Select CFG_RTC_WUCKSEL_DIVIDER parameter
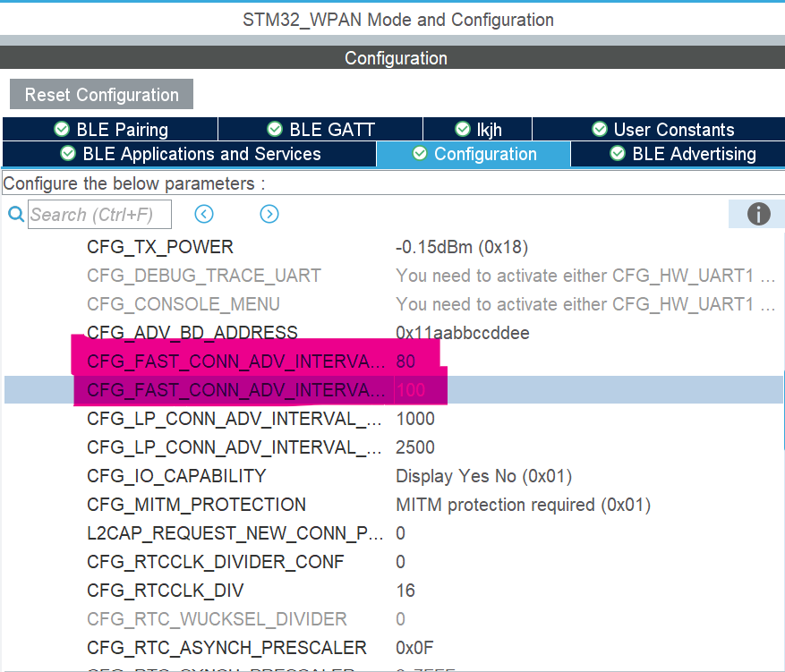The height and width of the screenshot is (672, 785). [x=217, y=619]
